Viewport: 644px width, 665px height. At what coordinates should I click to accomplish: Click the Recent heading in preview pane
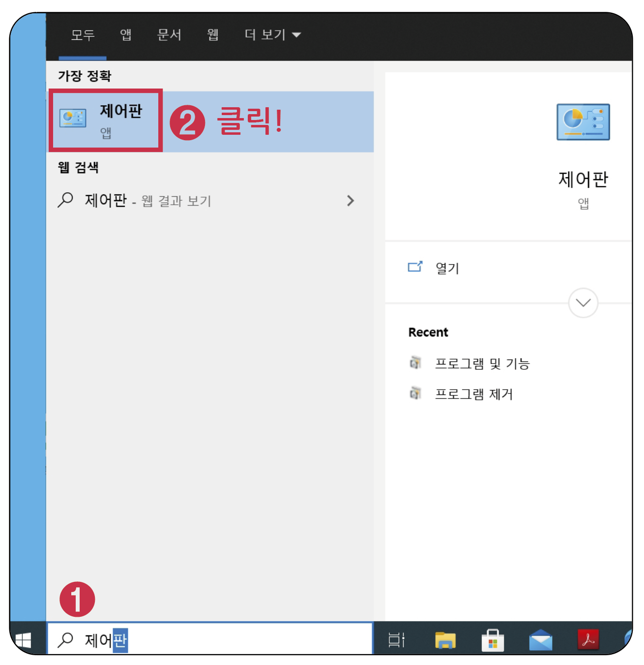pyautogui.click(x=428, y=332)
